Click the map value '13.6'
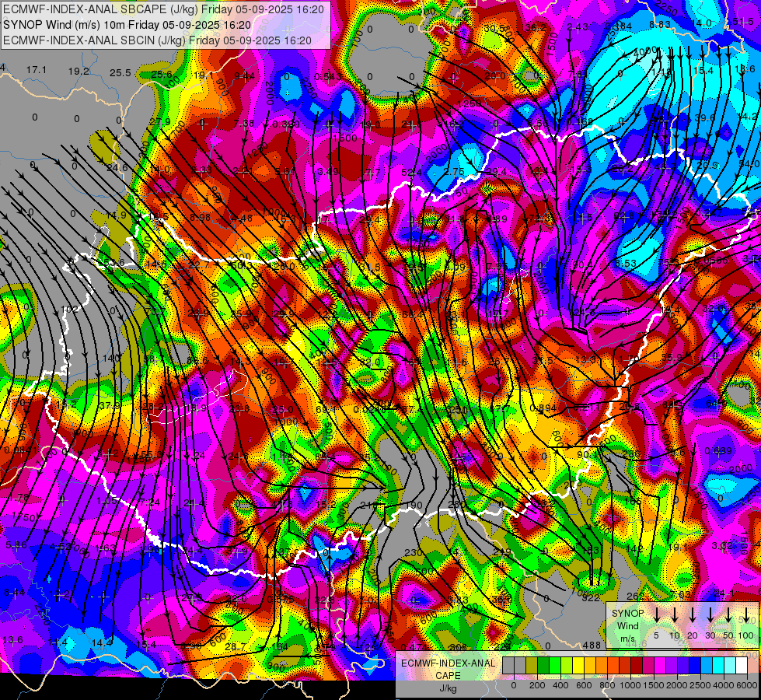 [12, 640]
